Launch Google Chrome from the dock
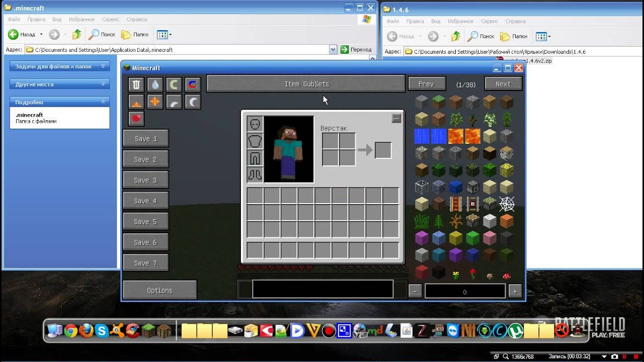 (70, 330)
